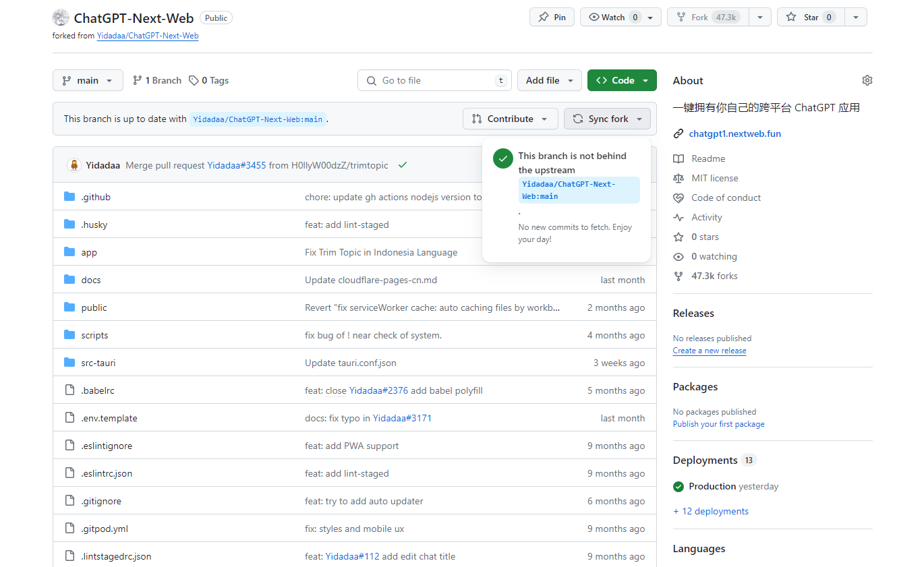
Task: Click the public folder icon
Action: 69,307
